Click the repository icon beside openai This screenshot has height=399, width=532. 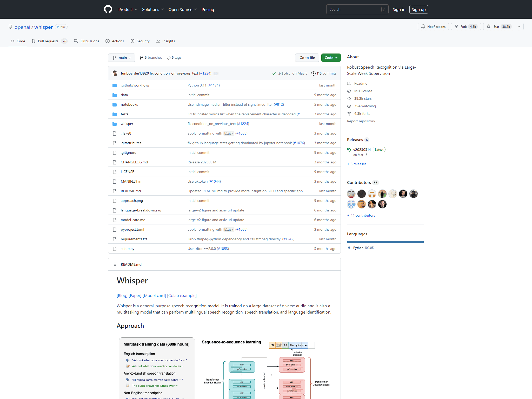point(10,27)
